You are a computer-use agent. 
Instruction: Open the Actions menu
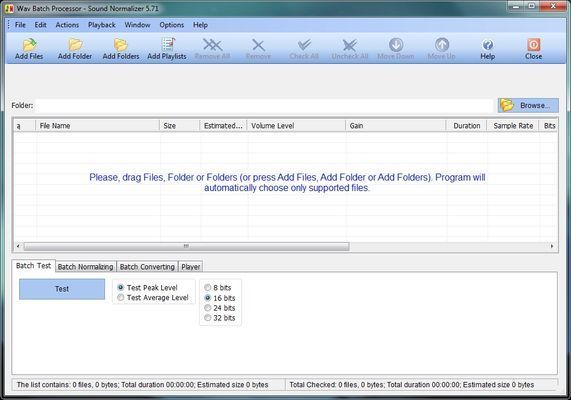click(x=67, y=25)
